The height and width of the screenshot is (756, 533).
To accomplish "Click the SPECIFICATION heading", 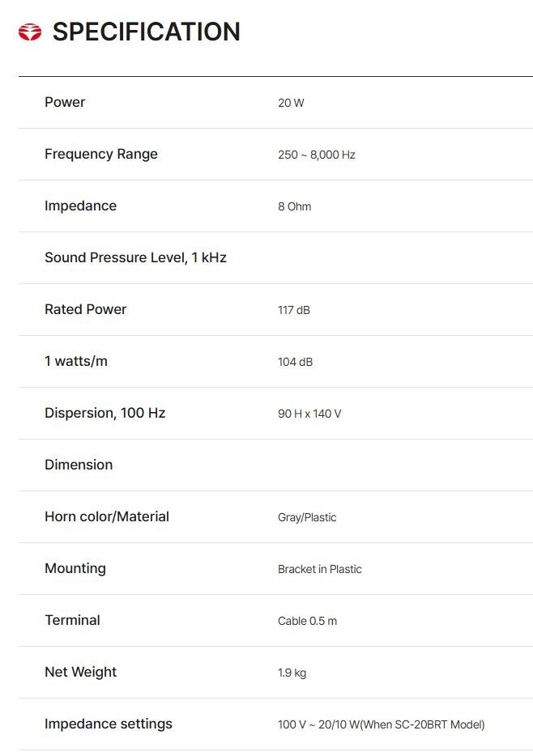I will click(146, 32).
